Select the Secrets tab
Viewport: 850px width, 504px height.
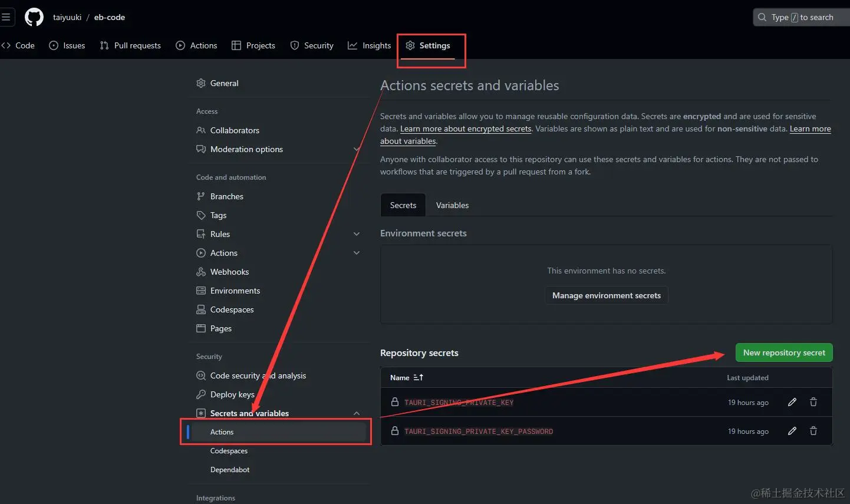(x=403, y=205)
